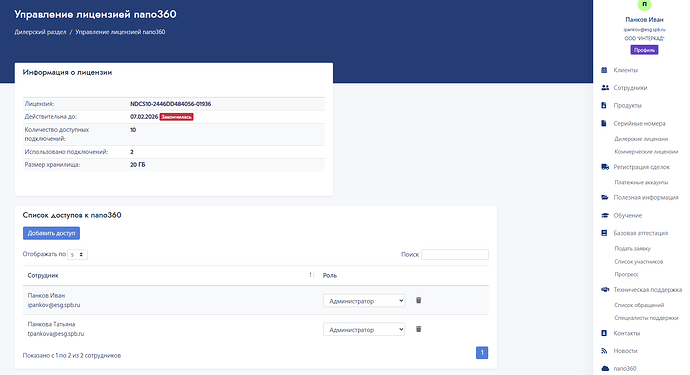The width and height of the screenshot is (690, 375).
Task: Click the Серийные номера document icon
Action: point(604,123)
